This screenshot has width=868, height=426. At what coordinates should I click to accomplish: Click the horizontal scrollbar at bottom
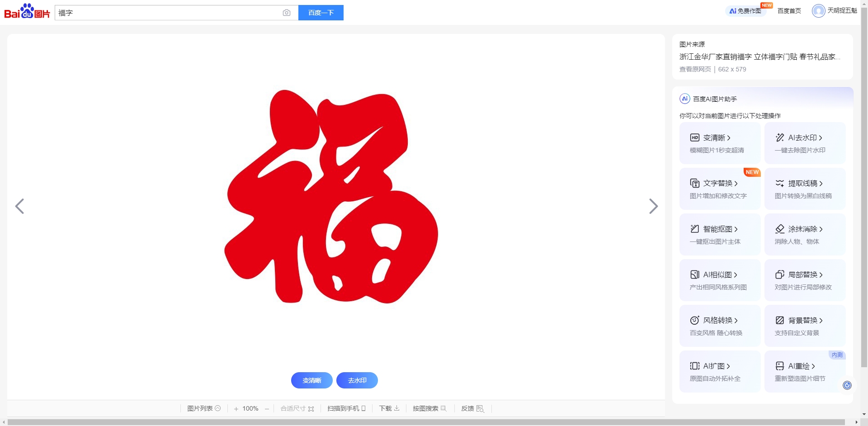point(425,422)
